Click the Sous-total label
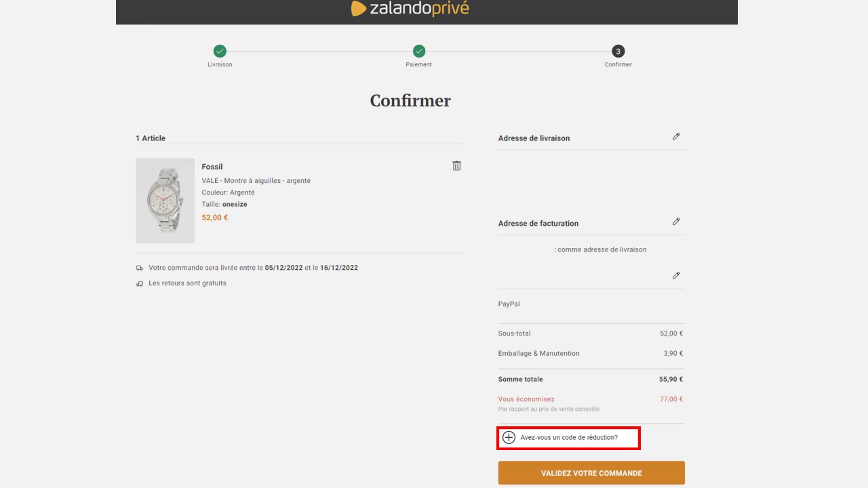Screen dimensions: 868x488 pyautogui.click(x=514, y=333)
